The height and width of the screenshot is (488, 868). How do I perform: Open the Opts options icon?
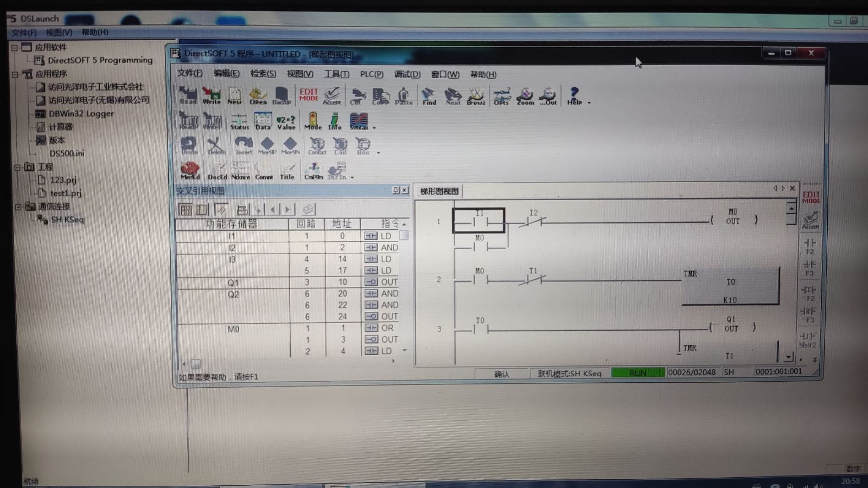[x=501, y=96]
